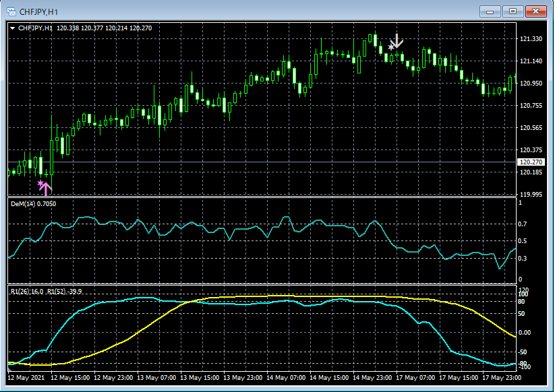Maximize the CHFJPY,H1 chart window
The width and height of the screenshot is (555, 392).
point(513,11)
